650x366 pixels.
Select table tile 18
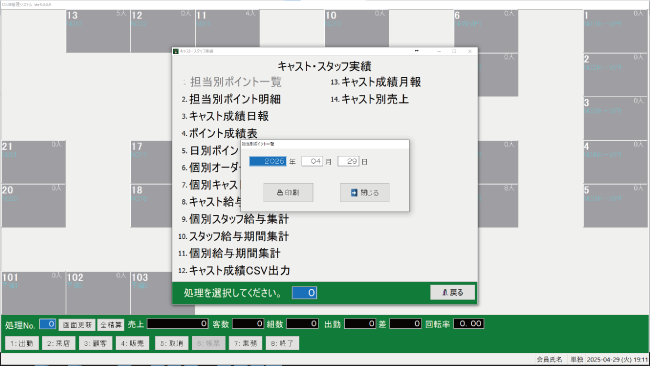pos(152,206)
